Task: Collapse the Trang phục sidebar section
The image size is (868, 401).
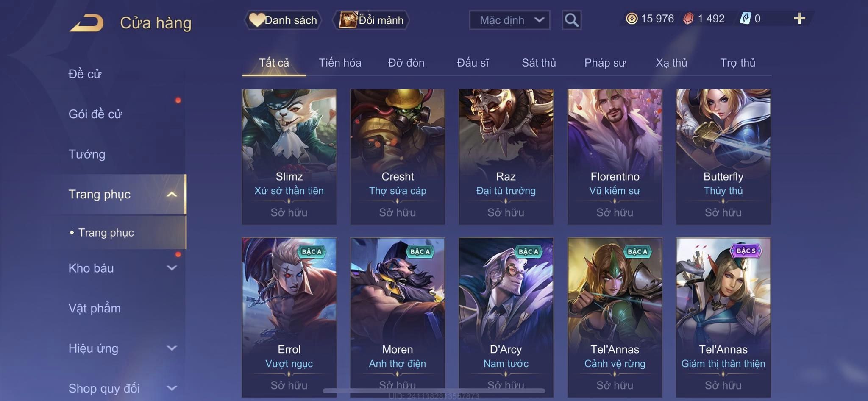Action: (x=171, y=194)
